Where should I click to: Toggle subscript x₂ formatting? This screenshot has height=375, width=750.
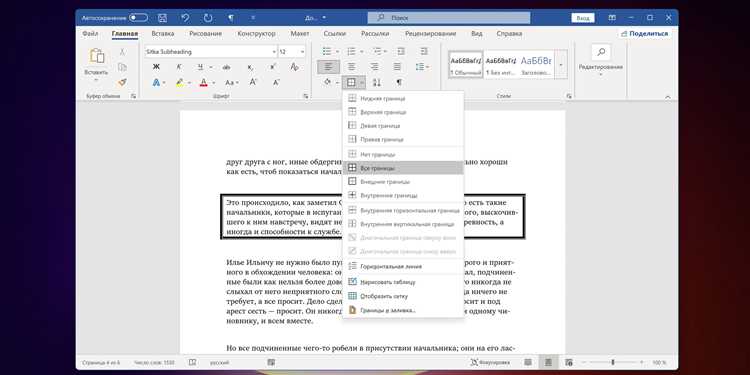(250, 67)
